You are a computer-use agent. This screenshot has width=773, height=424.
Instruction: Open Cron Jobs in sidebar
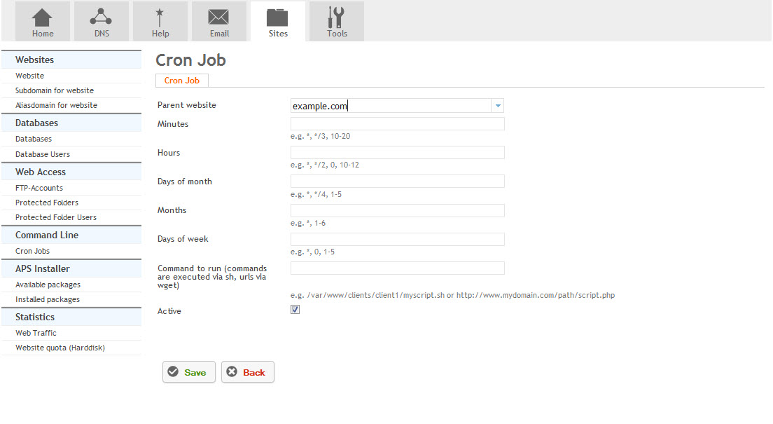33,251
